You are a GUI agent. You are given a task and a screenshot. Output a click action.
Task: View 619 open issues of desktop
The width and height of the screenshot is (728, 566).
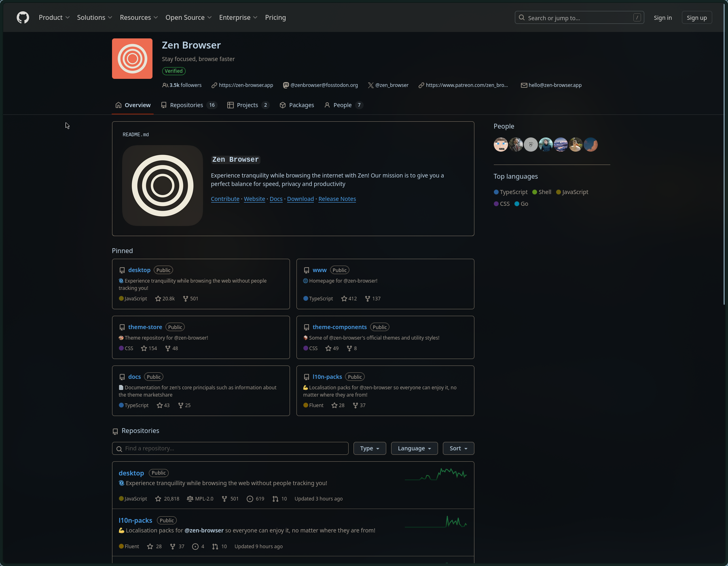(256, 499)
